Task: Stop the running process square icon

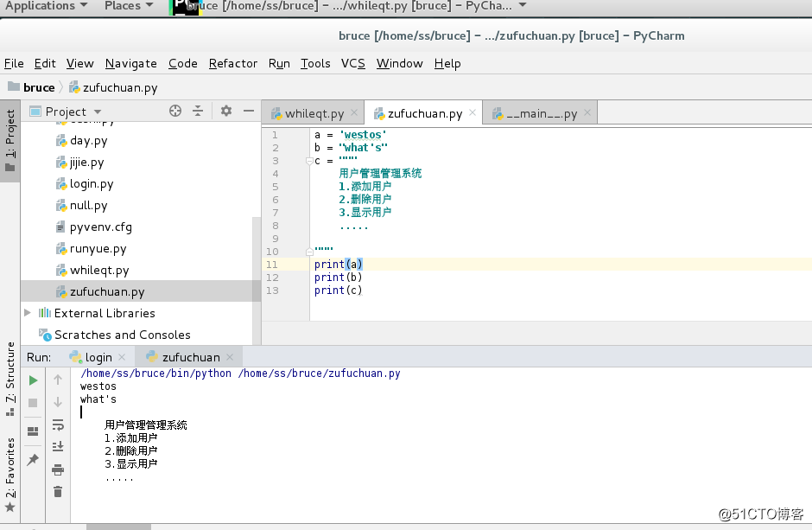Action: pos(33,403)
